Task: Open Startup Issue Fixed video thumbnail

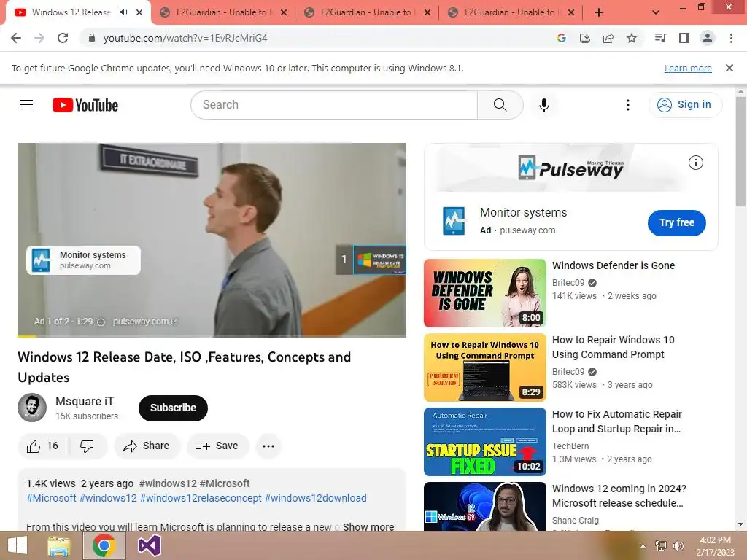Action: click(485, 441)
